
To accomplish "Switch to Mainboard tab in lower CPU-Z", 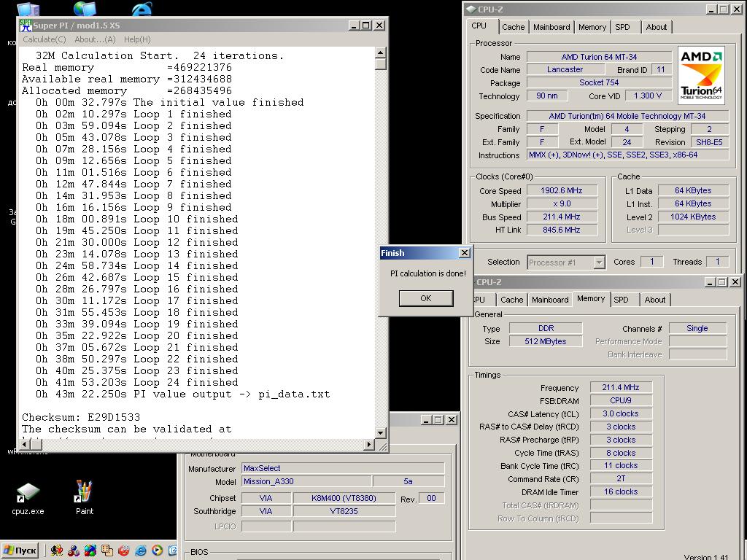I will 550,300.
